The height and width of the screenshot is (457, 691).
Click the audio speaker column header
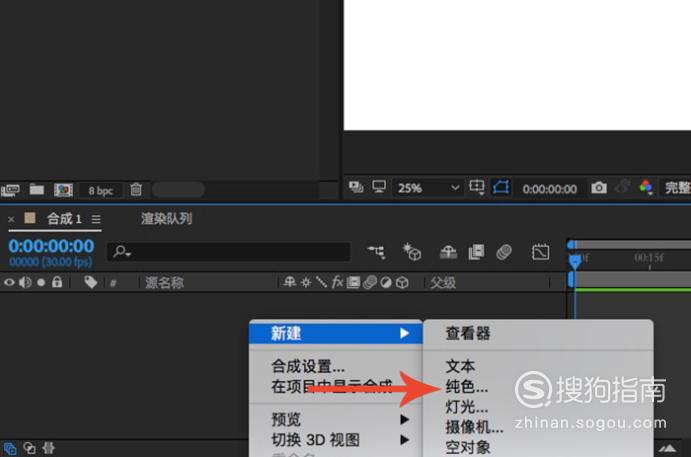coord(26,282)
